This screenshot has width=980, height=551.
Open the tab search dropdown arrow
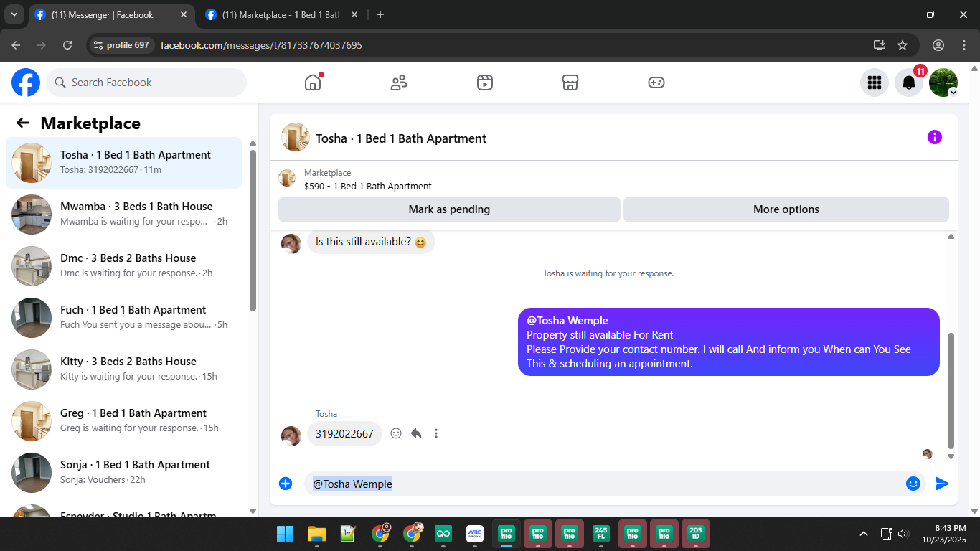pyautogui.click(x=14, y=14)
